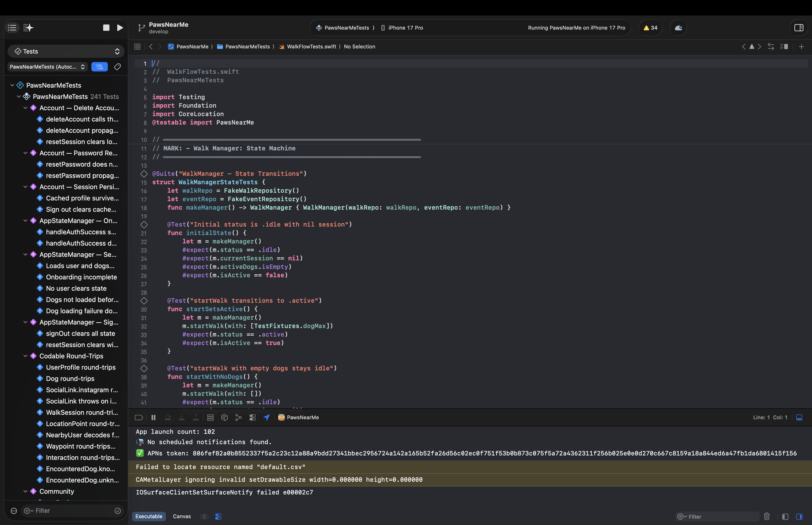The width and height of the screenshot is (812, 525).
Task: Show the code coverage eye indicator
Action: (x=204, y=517)
